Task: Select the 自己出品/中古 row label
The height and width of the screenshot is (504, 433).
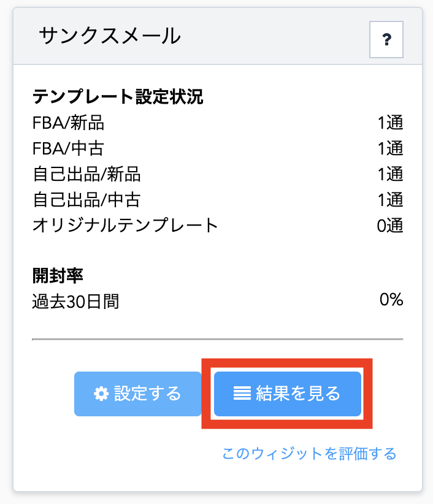Action: [x=86, y=200]
